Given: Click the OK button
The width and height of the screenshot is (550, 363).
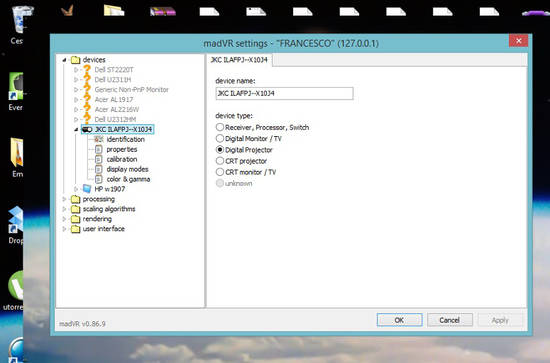Looking at the screenshot, I should (x=400, y=320).
